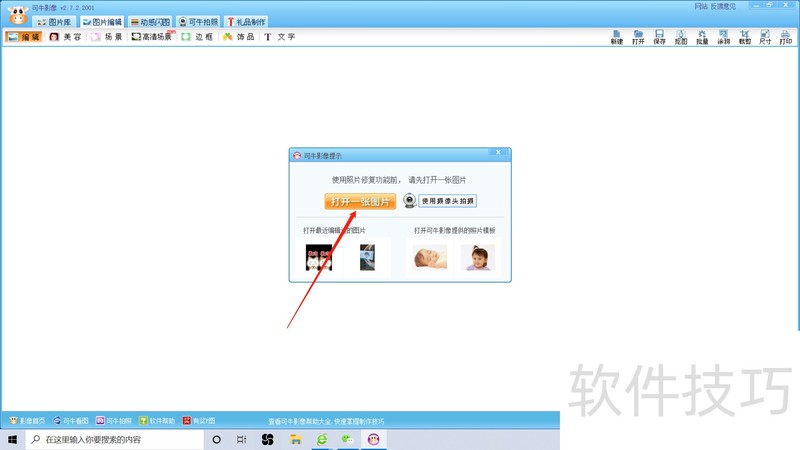Open File Explorer from the taskbar

pyautogui.click(x=295, y=439)
